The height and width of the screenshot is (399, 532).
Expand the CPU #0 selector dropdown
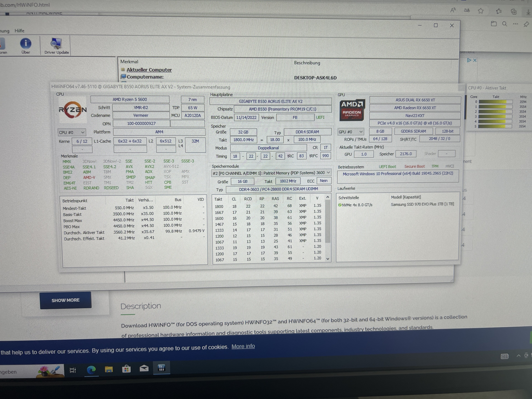(x=82, y=133)
